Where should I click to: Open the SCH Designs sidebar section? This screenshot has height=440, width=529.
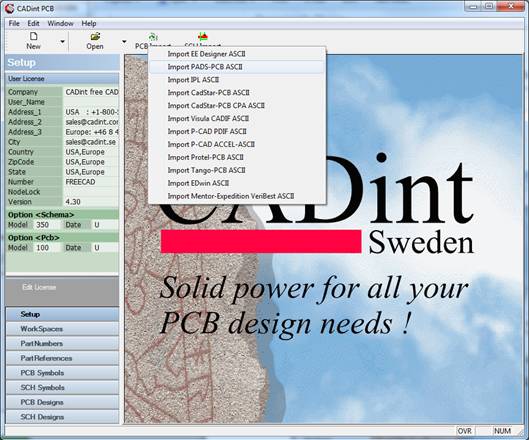pos(62,417)
